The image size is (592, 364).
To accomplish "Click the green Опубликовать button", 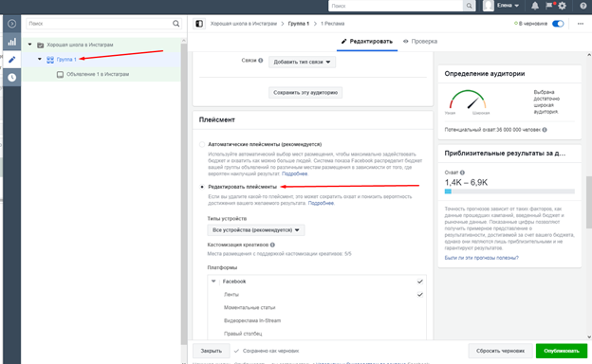I will pyautogui.click(x=562, y=351).
